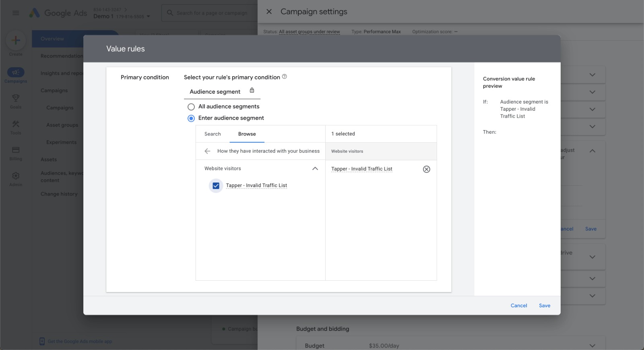Click Save in the Value rules dialog

(x=544, y=306)
